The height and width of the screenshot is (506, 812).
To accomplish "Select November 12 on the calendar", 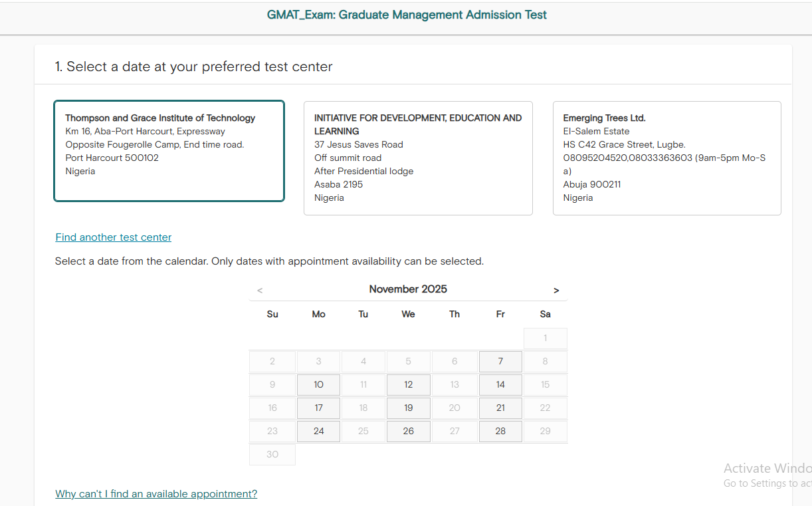I will [408, 384].
